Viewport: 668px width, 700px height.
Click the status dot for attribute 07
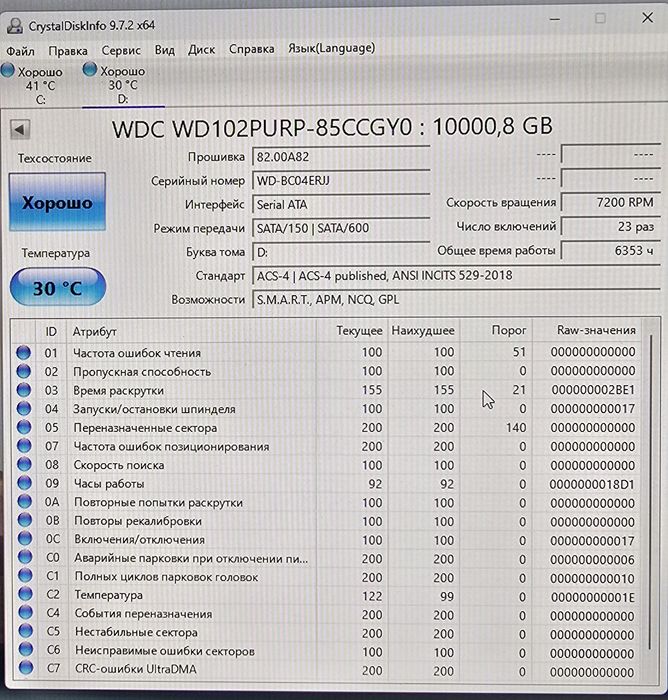coord(24,446)
